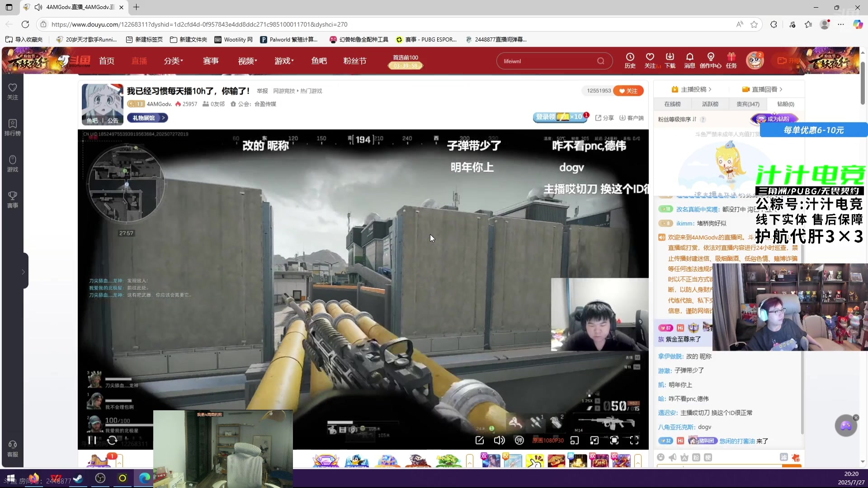Image resolution: width=868 pixels, height=488 pixels.
Task: Open 客服 customer service in sidebar
Action: (x=13, y=449)
